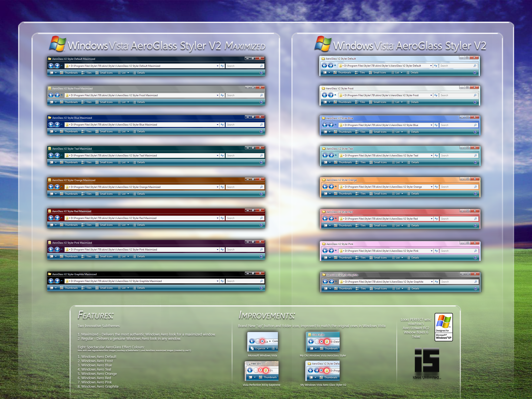Click Up button in Orange Maximized window
The image size is (532, 399).
(x=61, y=187)
